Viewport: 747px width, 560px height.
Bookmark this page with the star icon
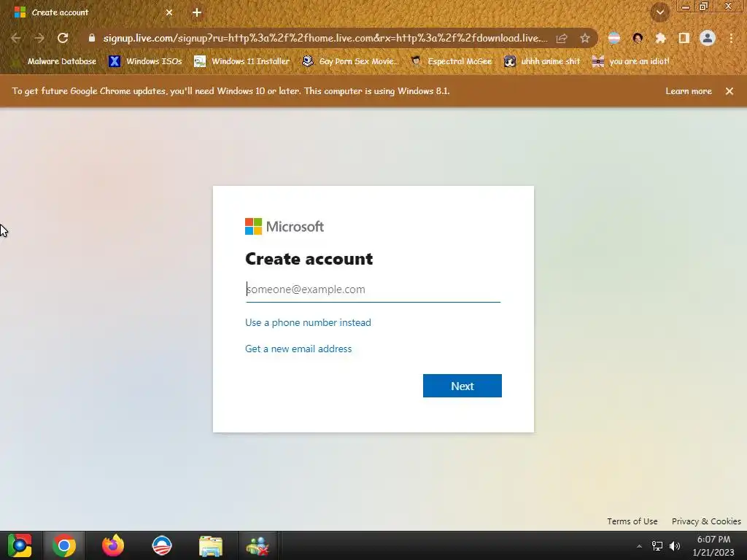tap(585, 38)
